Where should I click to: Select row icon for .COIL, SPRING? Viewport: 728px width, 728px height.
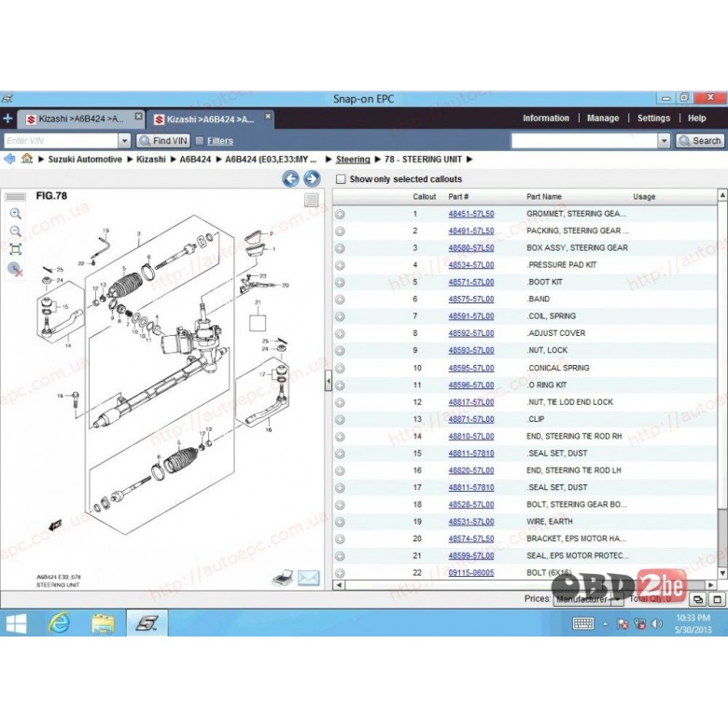pyautogui.click(x=340, y=316)
